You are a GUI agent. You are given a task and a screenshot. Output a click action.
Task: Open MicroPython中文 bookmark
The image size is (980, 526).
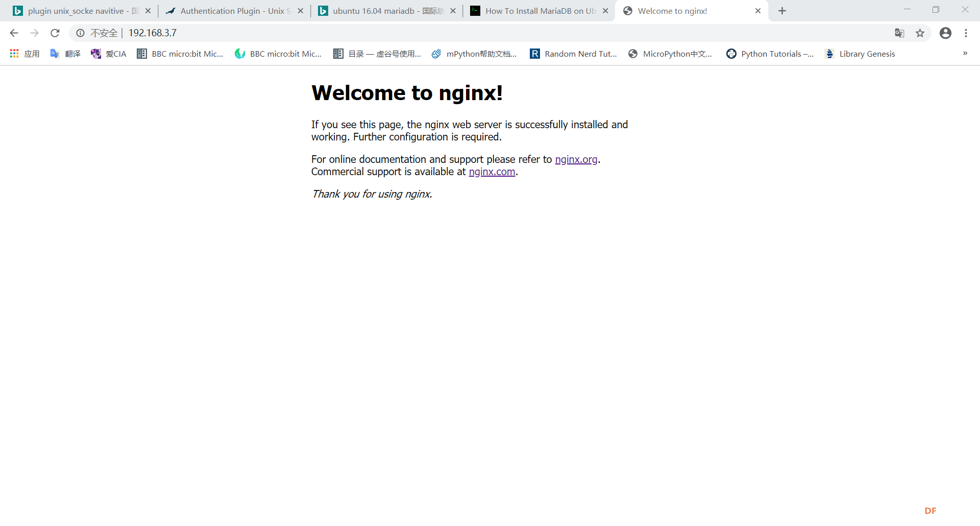[670, 54]
